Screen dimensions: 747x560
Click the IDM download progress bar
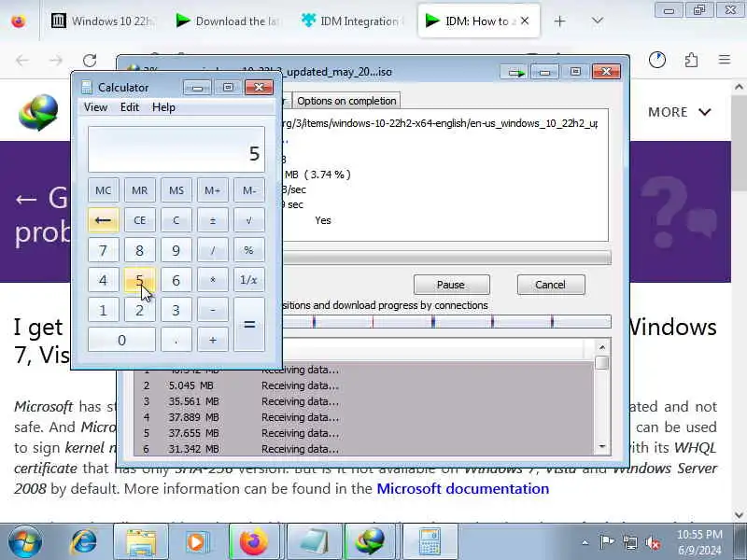(447, 258)
